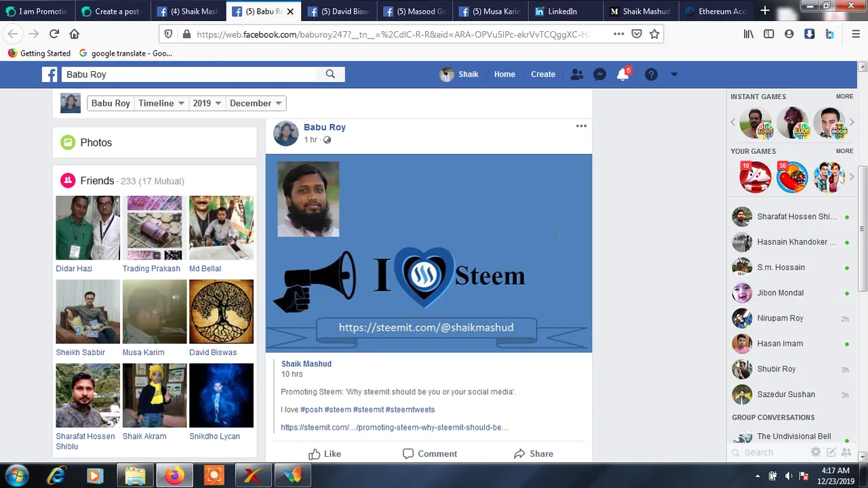Reload the current page
The width and height of the screenshot is (868, 488).
pos(54,34)
